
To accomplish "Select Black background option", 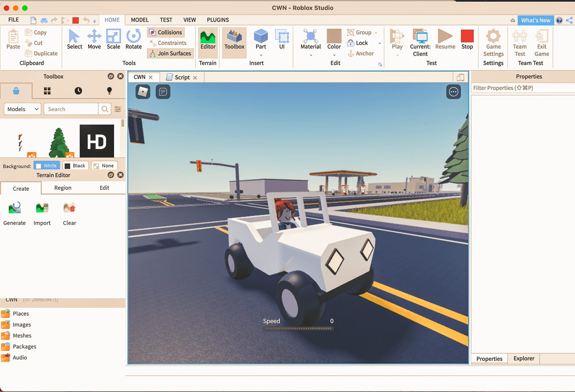I will 75,166.
